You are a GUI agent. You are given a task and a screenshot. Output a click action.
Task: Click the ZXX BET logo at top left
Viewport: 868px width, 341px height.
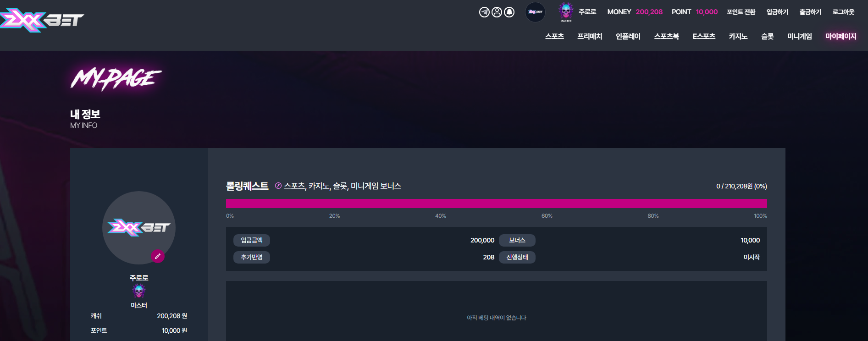pos(42,20)
